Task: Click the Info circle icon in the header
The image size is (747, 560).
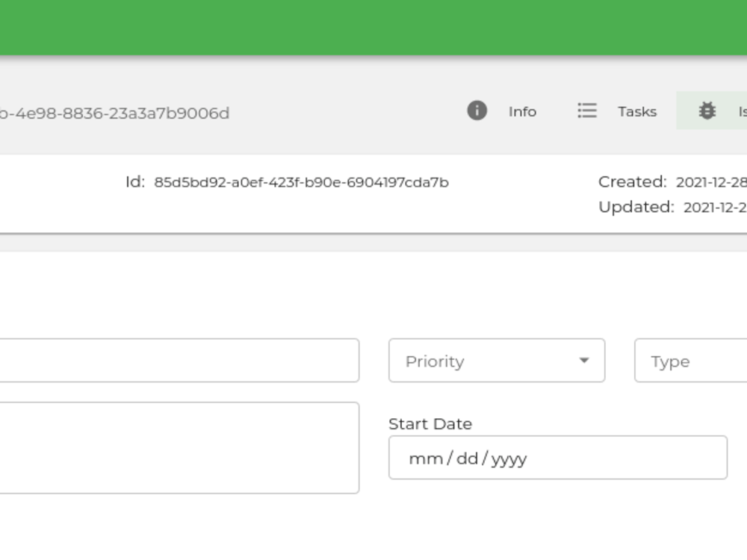Action: point(477,111)
